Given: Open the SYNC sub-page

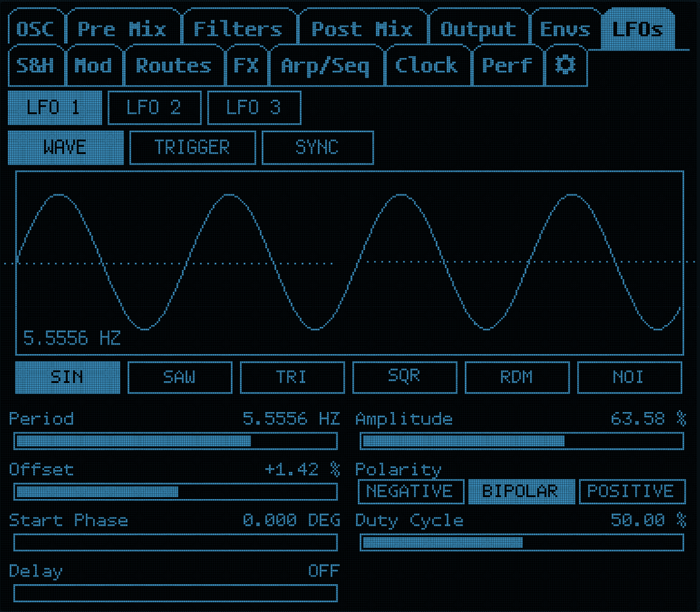Looking at the screenshot, I should [x=317, y=147].
